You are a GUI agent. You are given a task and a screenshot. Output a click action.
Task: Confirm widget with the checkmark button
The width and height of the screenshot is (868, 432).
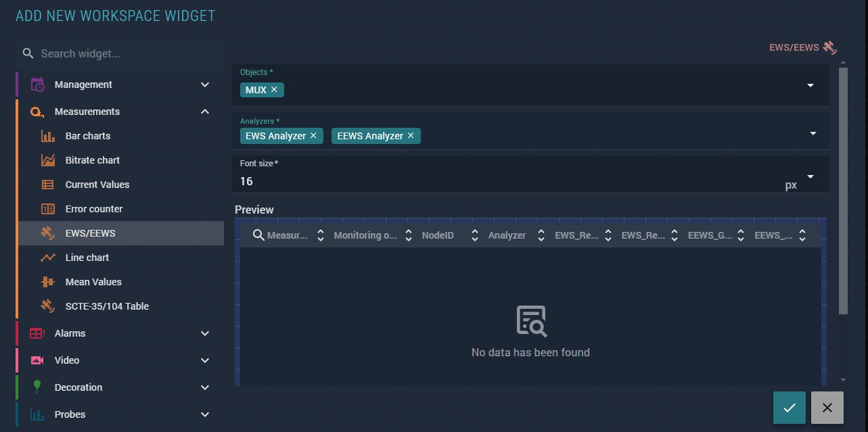pyautogui.click(x=790, y=408)
